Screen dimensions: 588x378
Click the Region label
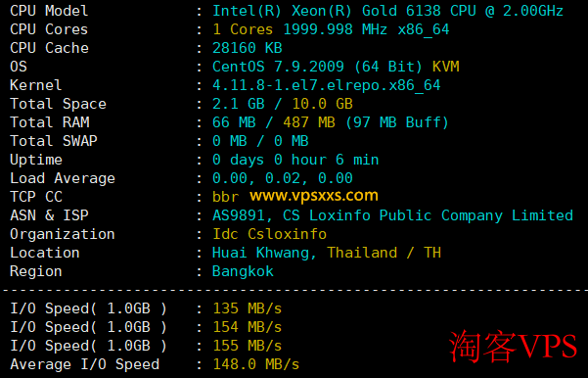[x=35, y=271]
